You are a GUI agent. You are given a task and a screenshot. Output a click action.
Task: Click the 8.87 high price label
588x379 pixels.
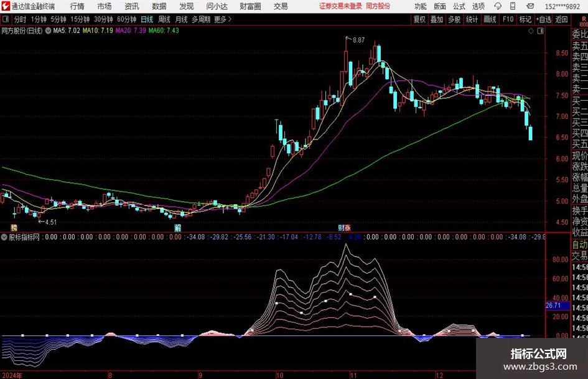pyautogui.click(x=358, y=40)
